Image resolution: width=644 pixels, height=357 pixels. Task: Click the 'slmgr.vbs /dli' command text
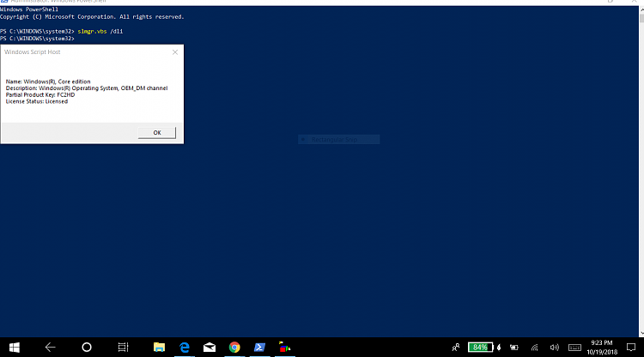point(100,31)
